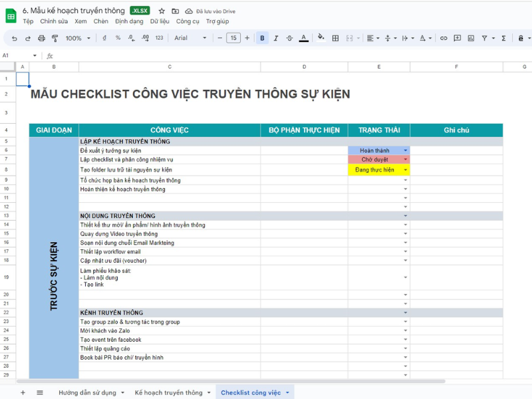Viewport: 532px width, 399px height.
Task: Open the fill color bucket tool
Action: [x=321, y=39]
